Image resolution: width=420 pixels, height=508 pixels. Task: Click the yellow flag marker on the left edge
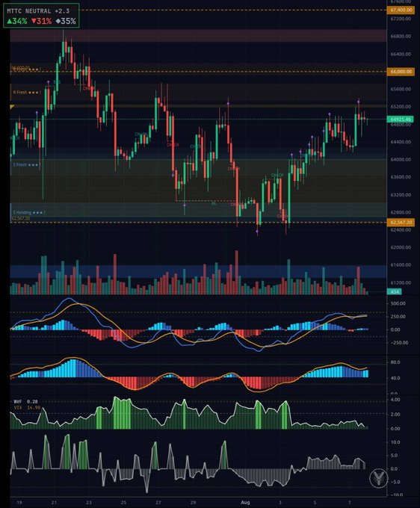(x=13, y=107)
